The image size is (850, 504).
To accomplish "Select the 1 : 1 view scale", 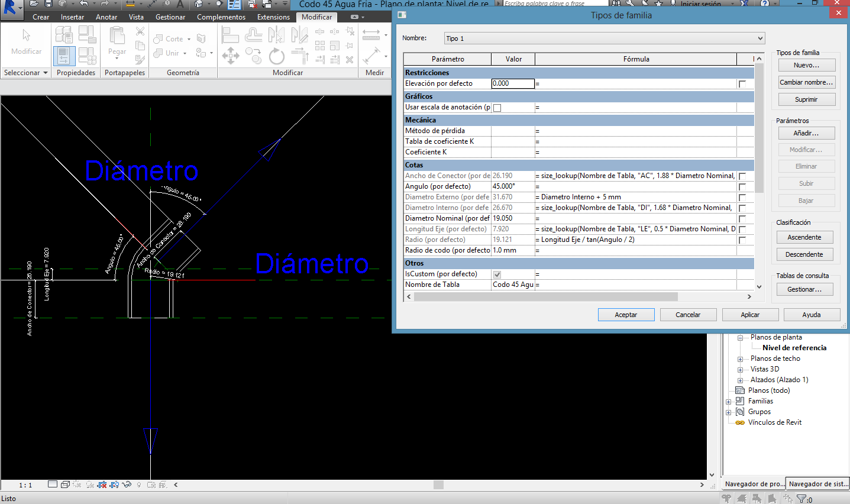I will coord(25,485).
